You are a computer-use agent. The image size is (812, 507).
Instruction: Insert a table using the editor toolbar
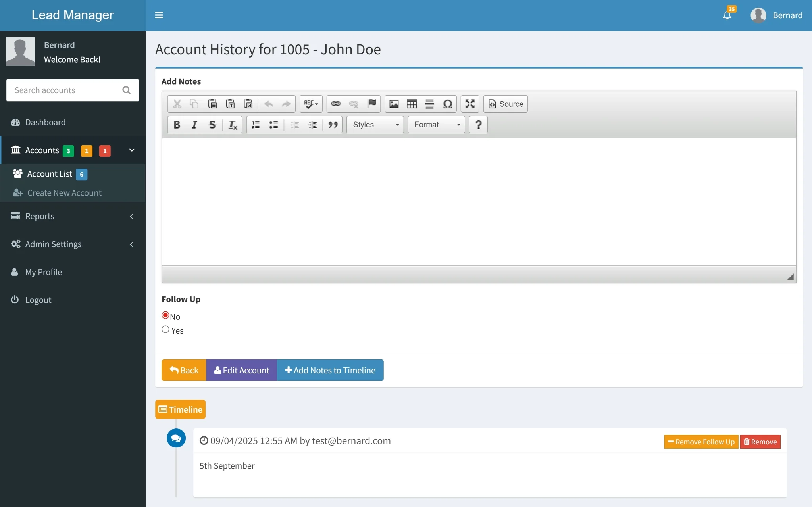tap(412, 104)
